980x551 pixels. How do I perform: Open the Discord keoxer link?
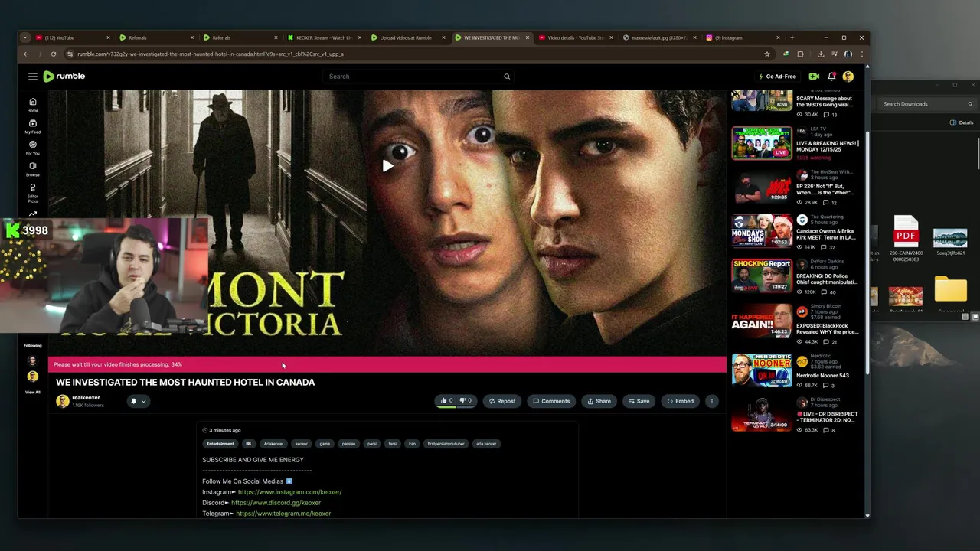(x=276, y=503)
